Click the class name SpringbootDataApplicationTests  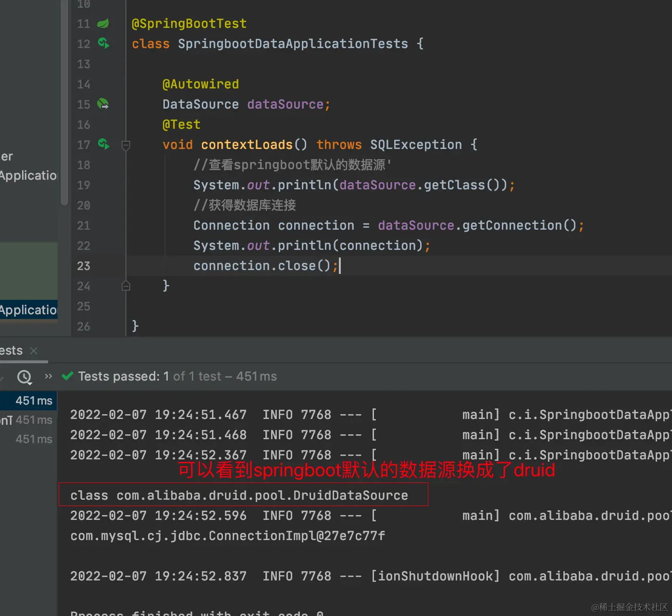[x=293, y=44]
